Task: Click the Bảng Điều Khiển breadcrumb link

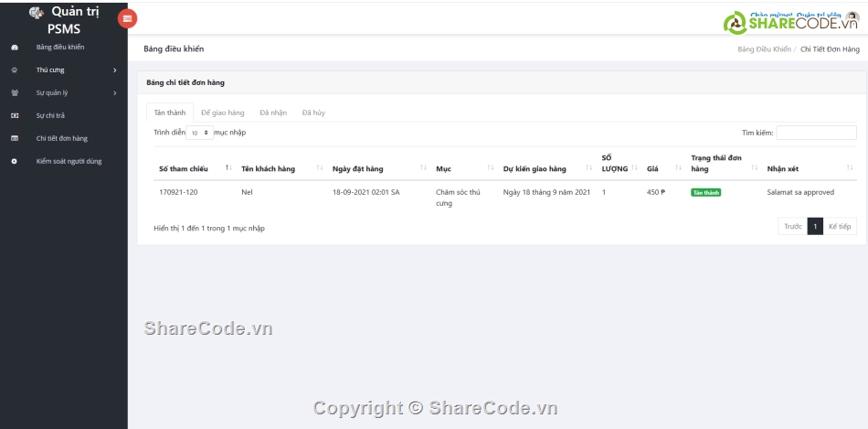Action: click(764, 48)
